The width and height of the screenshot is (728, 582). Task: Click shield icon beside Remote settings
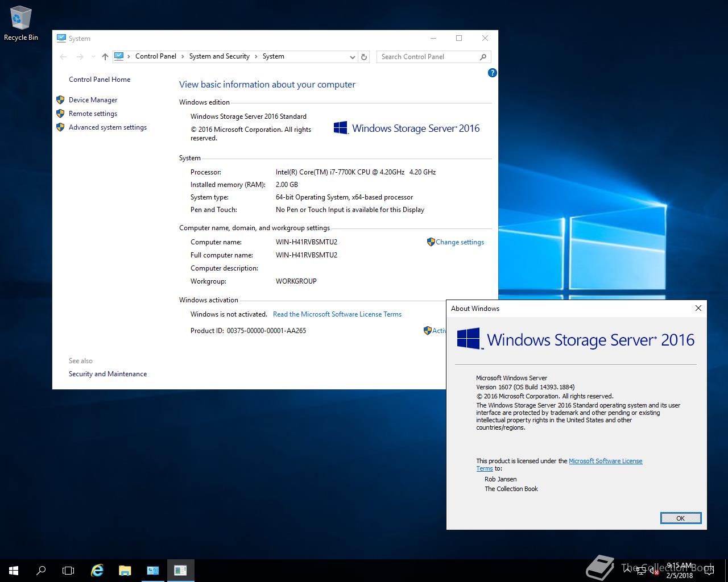60,113
